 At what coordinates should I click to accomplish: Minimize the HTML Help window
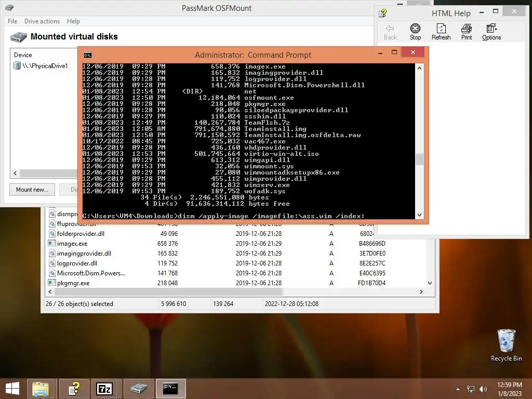pyautogui.click(x=482, y=12)
